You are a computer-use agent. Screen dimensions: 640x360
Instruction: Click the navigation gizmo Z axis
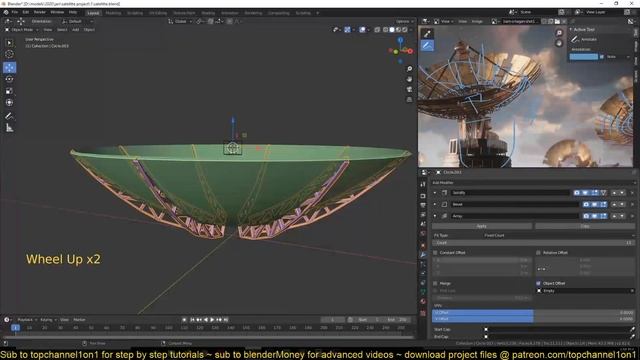[x=400, y=40]
